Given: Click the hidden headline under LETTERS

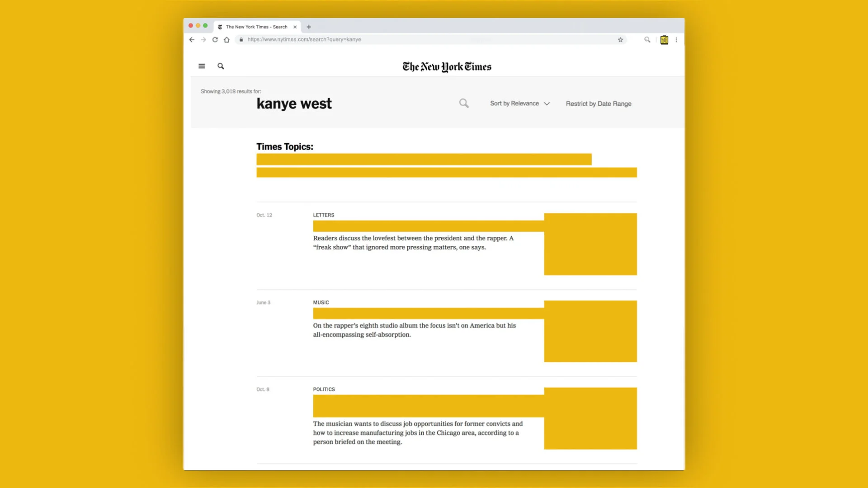Looking at the screenshot, I should (x=429, y=226).
